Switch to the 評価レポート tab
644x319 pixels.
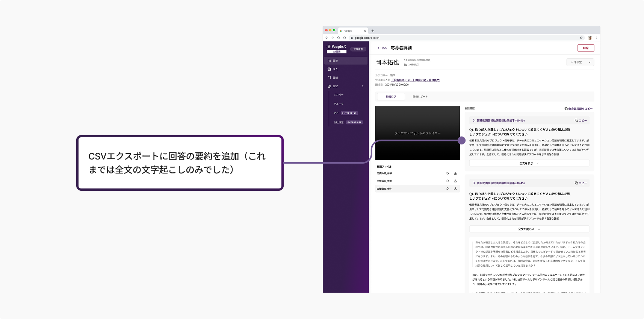point(420,97)
